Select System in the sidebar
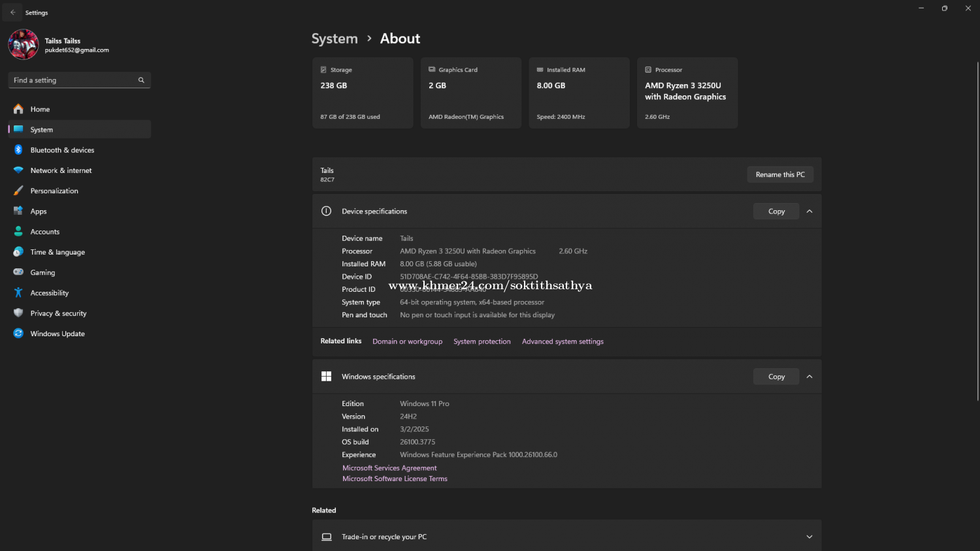The width and height of the screenshot is (980, 551). [x=79, y=129]
